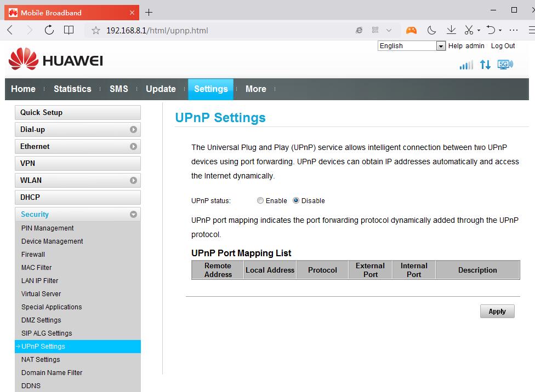
Task: Click the data transfer arrows icon
Action: tap(485, 65)
